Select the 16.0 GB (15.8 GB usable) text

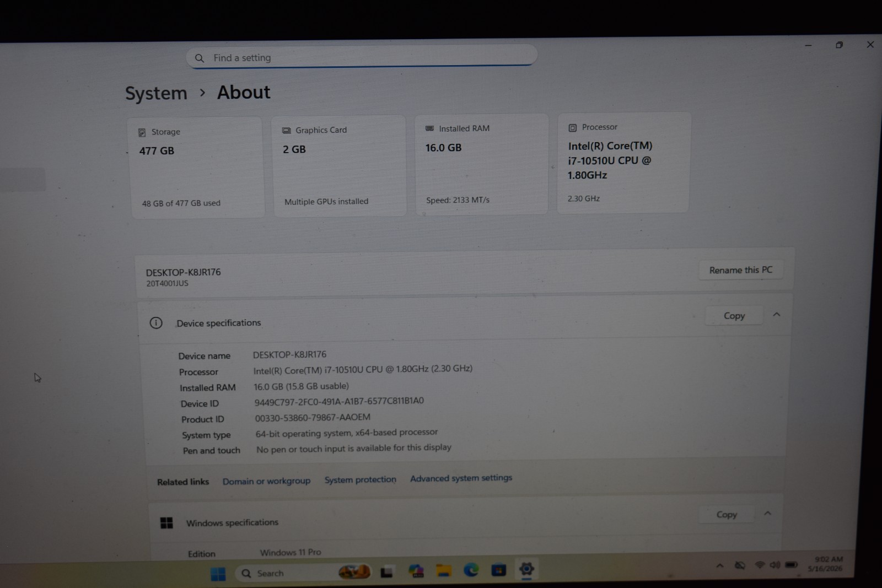301,386
